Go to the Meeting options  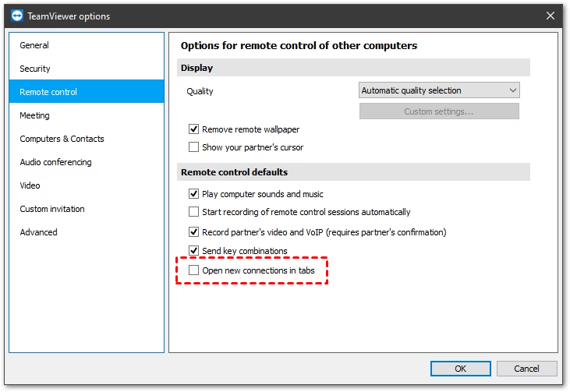pyautogui.click(x=34, y=115)
